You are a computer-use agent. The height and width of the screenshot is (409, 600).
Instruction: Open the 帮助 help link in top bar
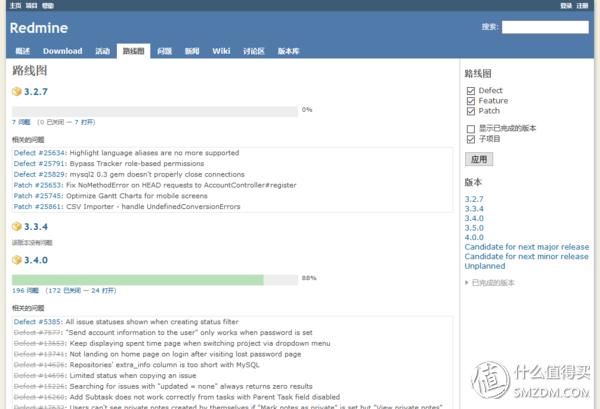47,5
